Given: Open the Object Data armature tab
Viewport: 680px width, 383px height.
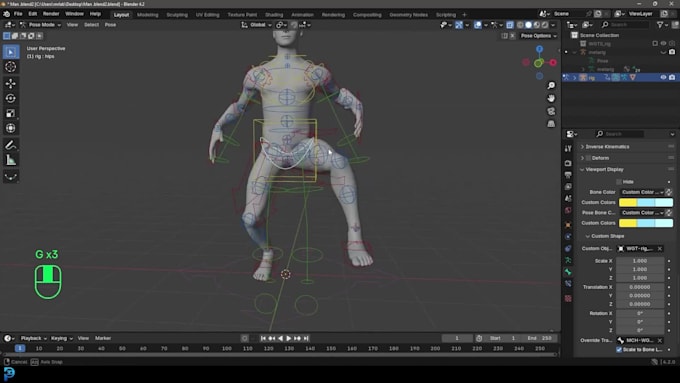Looking at the screenshot, I should coord(568,260).
